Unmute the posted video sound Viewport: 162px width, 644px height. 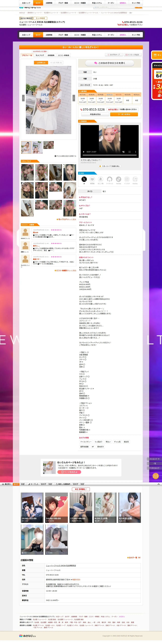pyautogui.click(x=123, y=152)
